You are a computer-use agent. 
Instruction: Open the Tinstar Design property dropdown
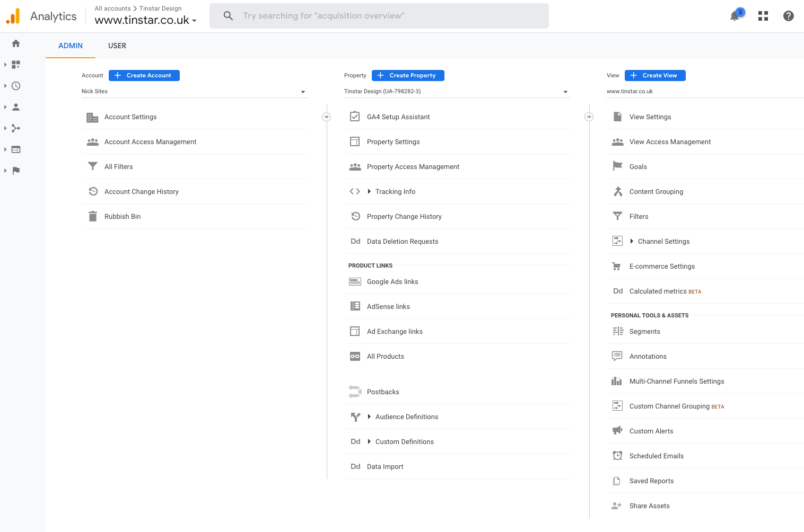457,92
